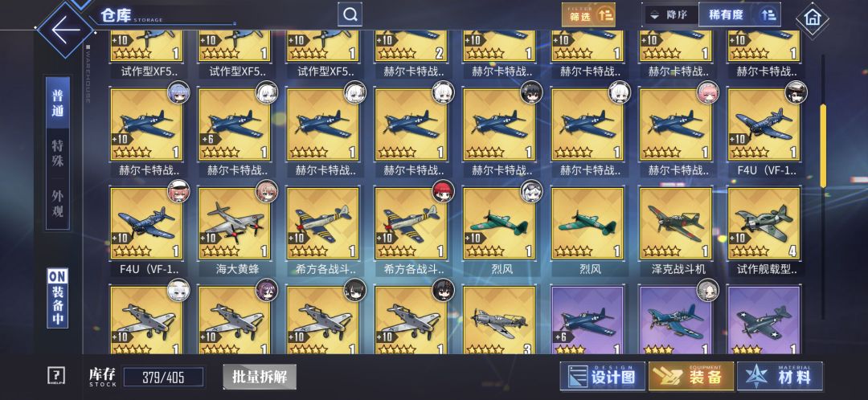This screenshot has height=400, width=868.
Task: Open the help question mark icon
Action: (57, 376)
